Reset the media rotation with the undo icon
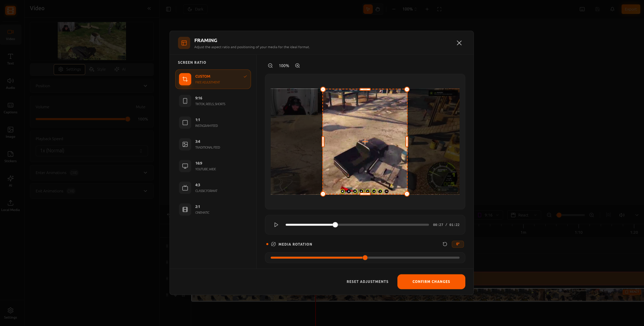This screenshot has height=326, width=644. [x=445, y=244]
